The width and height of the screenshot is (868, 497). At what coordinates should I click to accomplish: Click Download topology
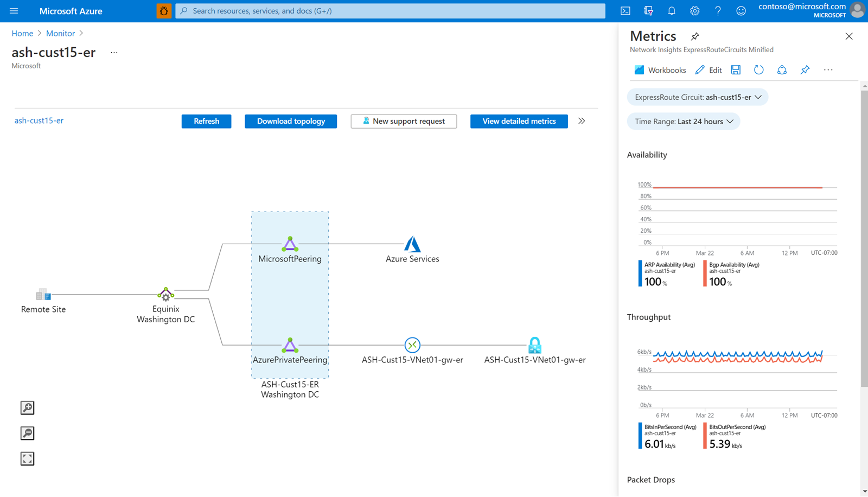(291, 121)
